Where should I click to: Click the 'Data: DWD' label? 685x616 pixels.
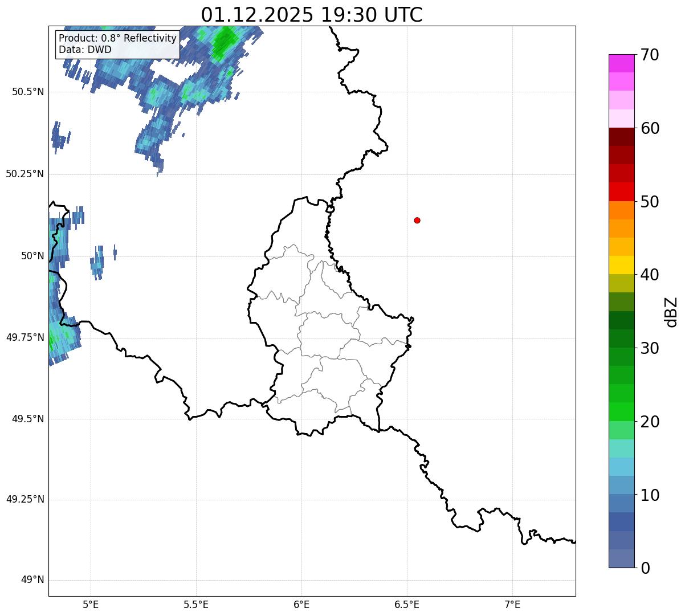pos(85,50)
